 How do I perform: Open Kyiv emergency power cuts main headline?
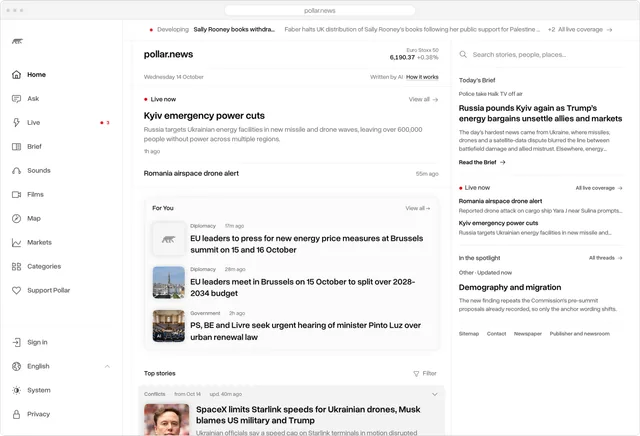coord(204,116)
